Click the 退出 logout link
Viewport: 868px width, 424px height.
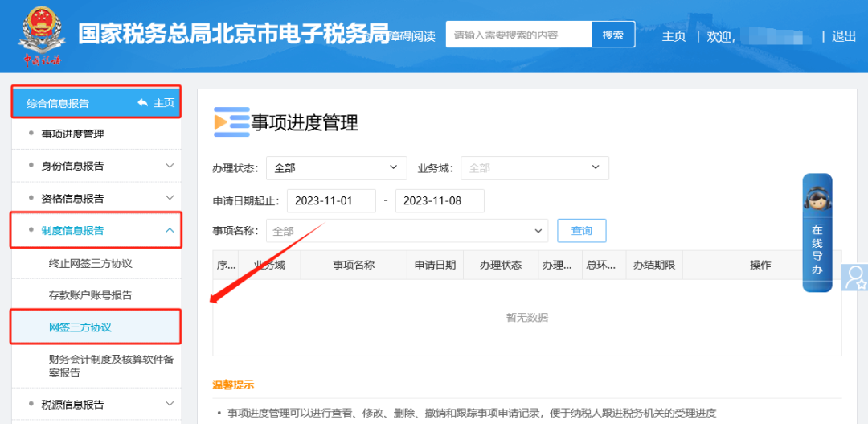844,36
